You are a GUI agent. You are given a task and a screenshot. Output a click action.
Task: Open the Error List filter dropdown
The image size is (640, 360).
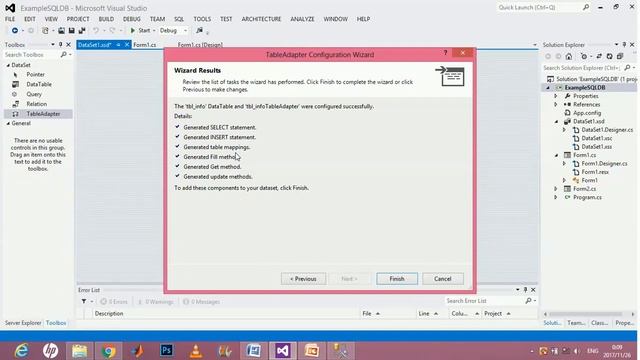pos(87,302)
